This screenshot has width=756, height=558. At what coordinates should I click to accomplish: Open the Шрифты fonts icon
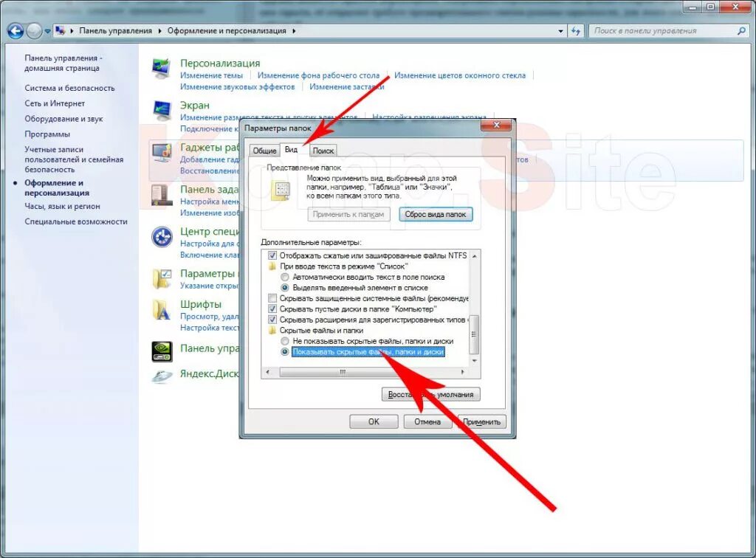coord(162,310)
